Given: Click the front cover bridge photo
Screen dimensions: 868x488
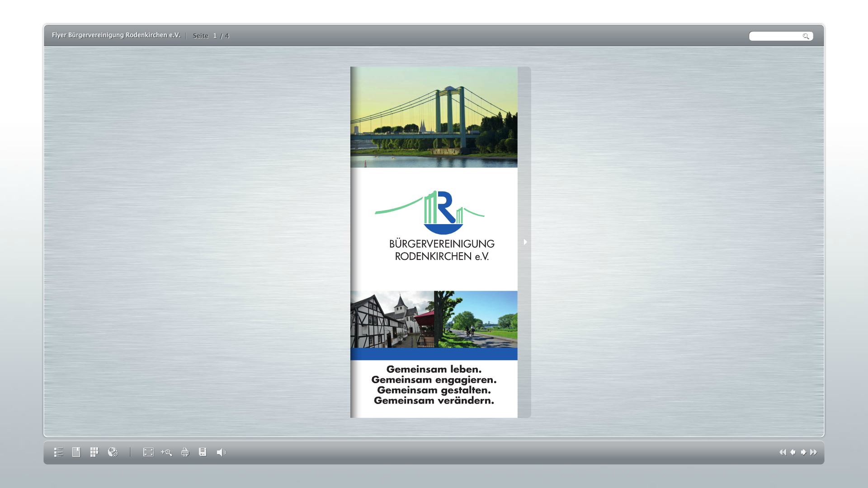Looking at the screenshot, I should (433, 117).
